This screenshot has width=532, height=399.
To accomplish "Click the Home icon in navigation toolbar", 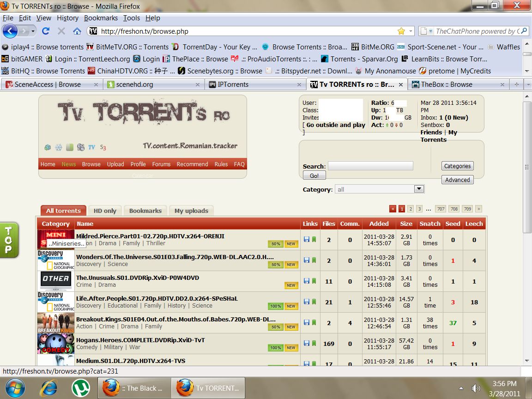I will pos(77,31).
